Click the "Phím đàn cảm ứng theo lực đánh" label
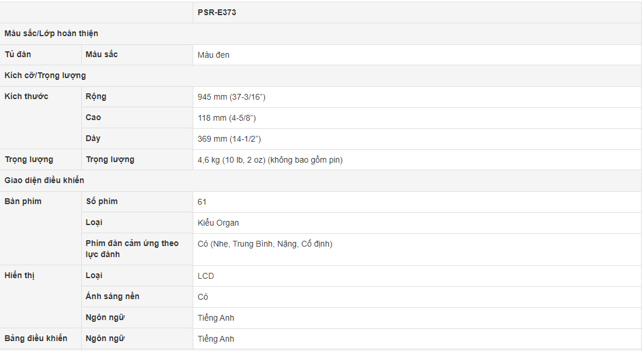Screen dimensions: 644x351 pyautogui.click(x=132, y=248)
